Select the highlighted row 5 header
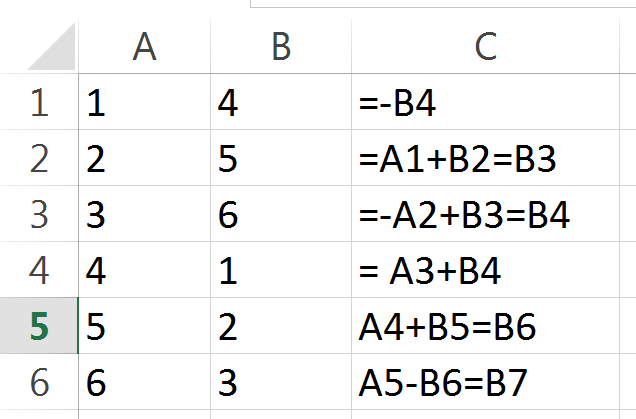The width and height of the screenshot is (636, 419). (x=39, y=327)
